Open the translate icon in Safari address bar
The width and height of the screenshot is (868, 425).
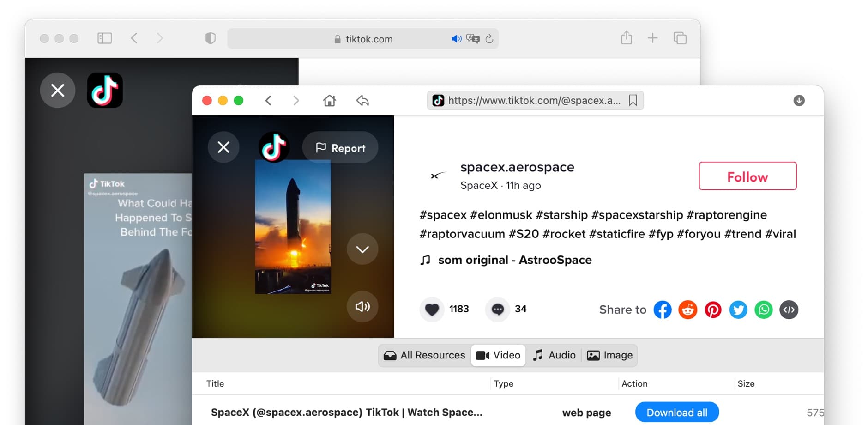point(473,39)
